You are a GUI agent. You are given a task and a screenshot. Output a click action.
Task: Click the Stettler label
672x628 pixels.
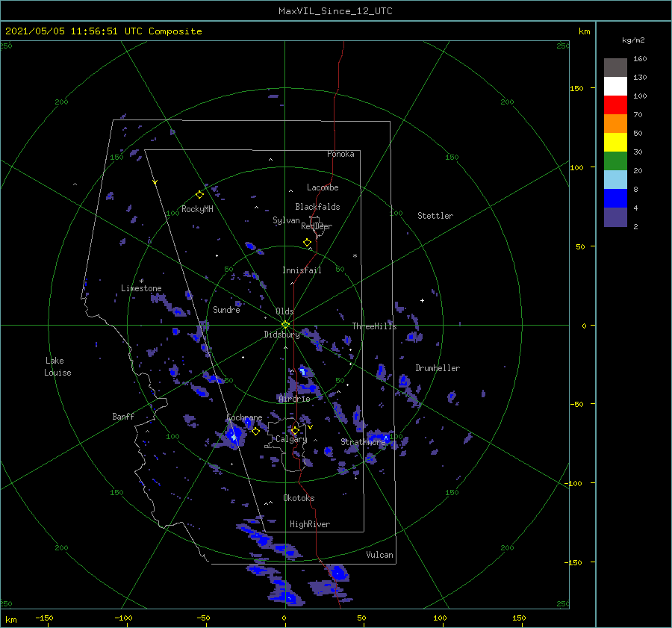click(x=435, y=216)
